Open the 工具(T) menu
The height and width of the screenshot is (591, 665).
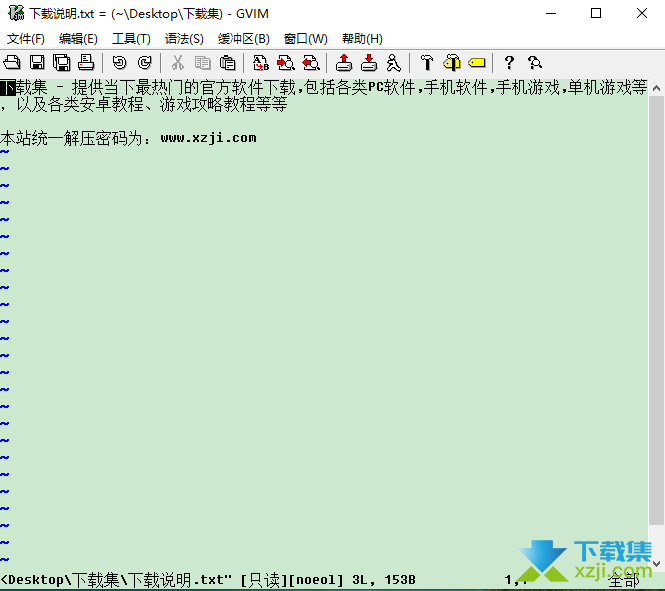point(131,39)
